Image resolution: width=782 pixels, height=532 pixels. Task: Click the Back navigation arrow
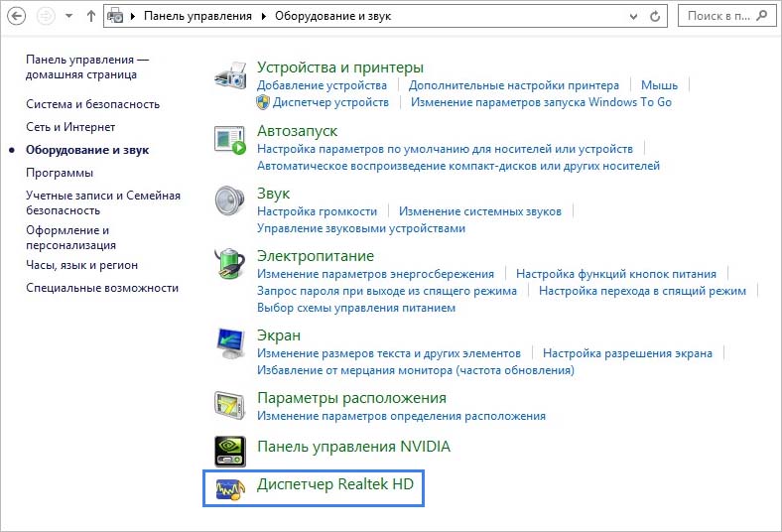pos(17,16)
